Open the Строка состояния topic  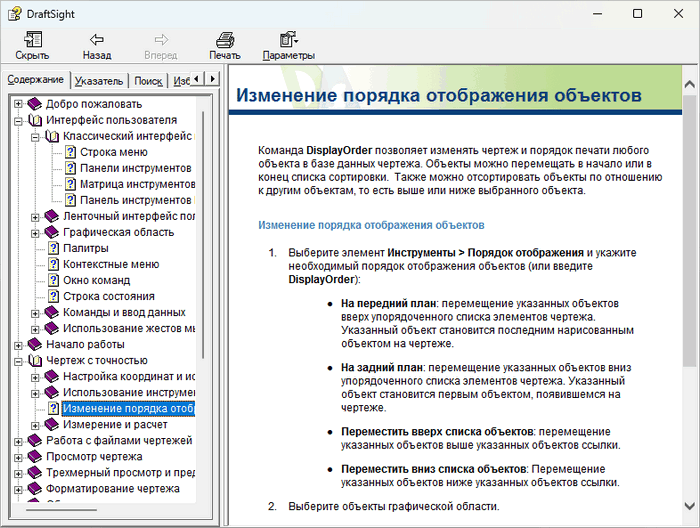pos(108,296)
